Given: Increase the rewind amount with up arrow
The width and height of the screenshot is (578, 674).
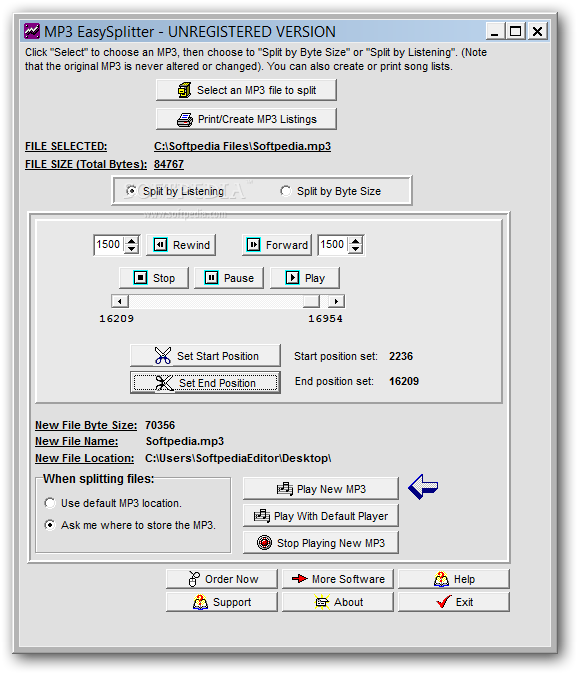Looking at the screenshot, I should (x=132, y=241).
